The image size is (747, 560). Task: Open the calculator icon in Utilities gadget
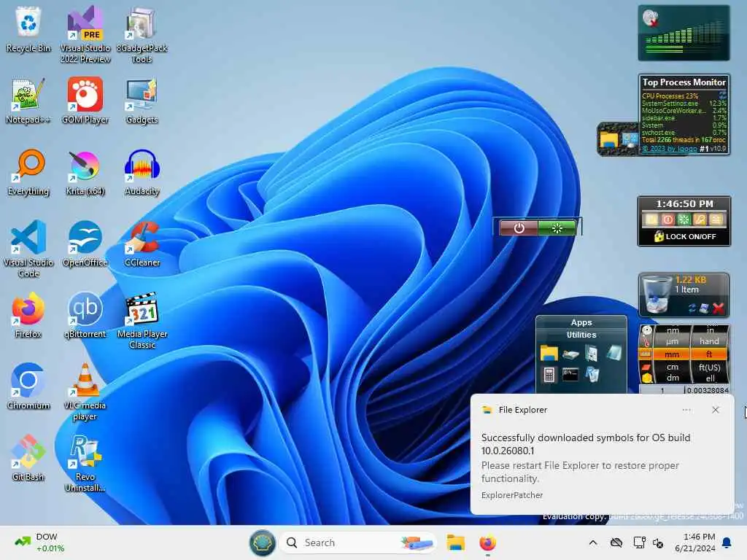coord(549,375)
